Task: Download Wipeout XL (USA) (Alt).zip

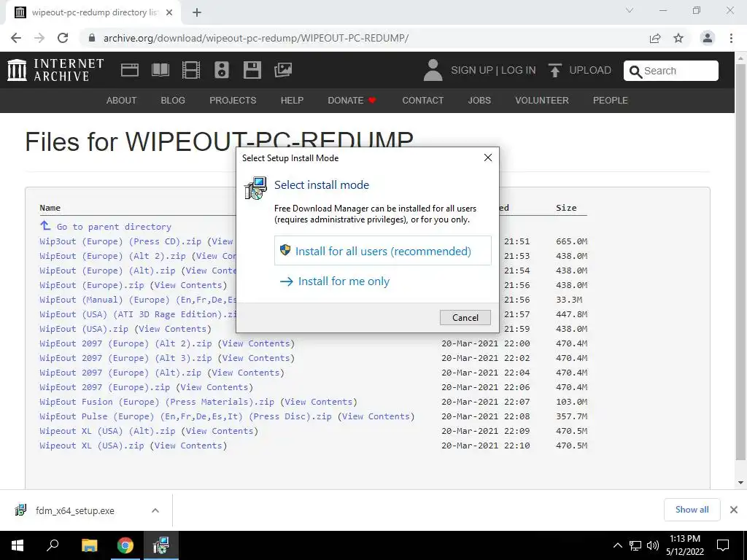Action: [x=107, y=431]
